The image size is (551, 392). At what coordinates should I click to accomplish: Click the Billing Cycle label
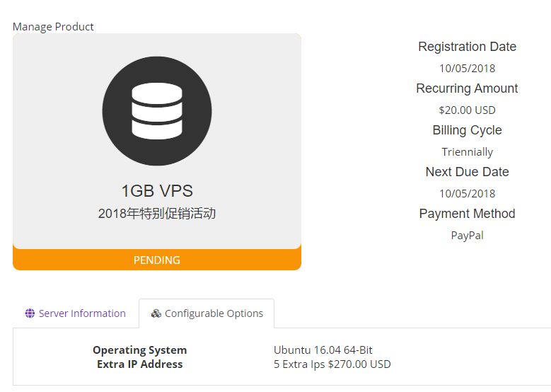tap(467, 130)
